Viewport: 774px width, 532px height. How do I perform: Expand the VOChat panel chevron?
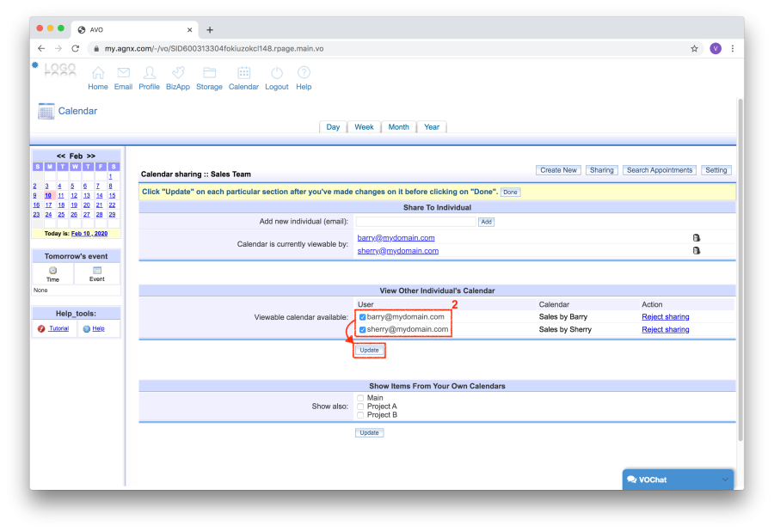(x=724, y=480)
